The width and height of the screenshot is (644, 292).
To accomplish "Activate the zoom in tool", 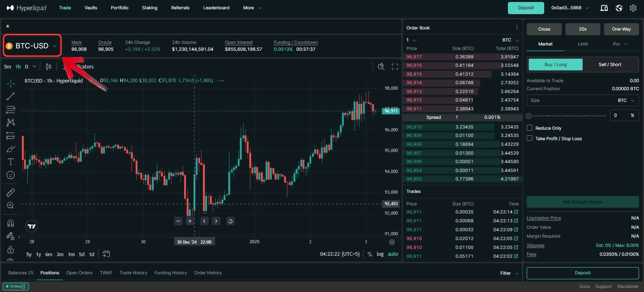I will coord(10,205).
